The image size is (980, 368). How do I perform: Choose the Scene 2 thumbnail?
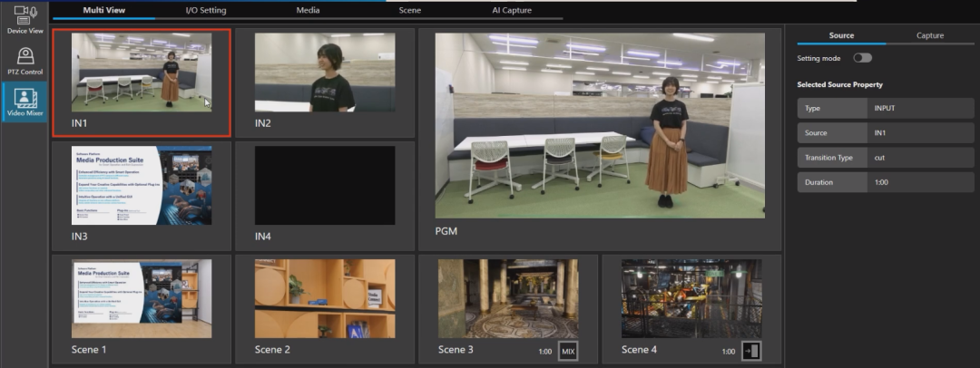coord(324,299)
